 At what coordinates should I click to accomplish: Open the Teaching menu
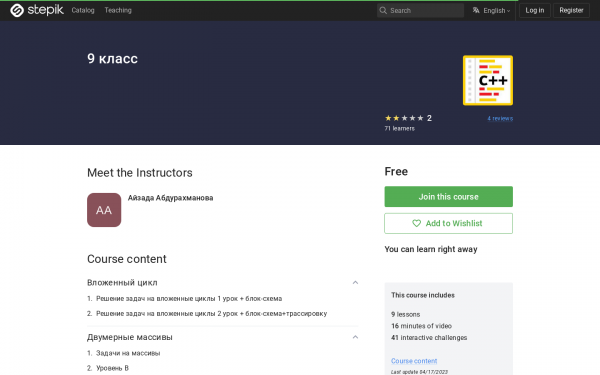[118, 10]
